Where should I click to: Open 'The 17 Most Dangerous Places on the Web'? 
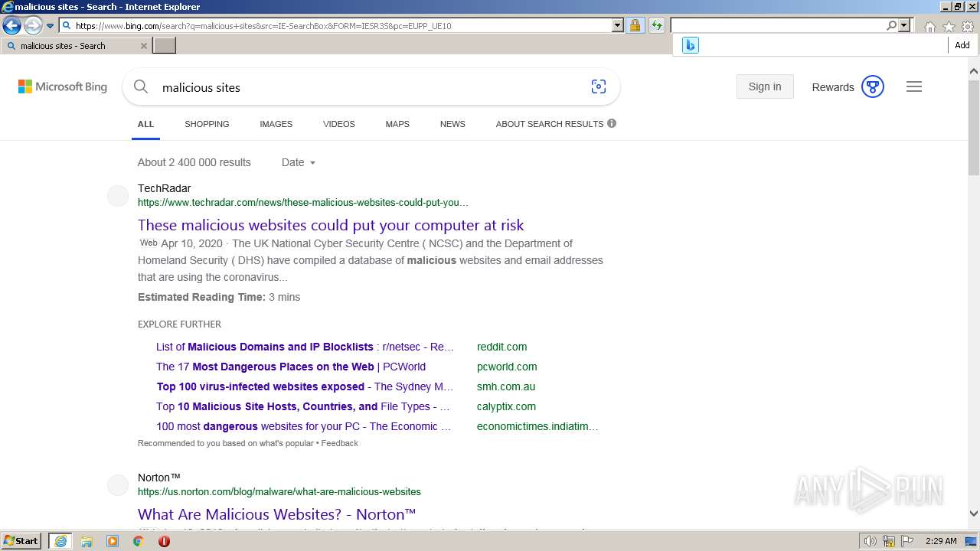tap(291, 367)
